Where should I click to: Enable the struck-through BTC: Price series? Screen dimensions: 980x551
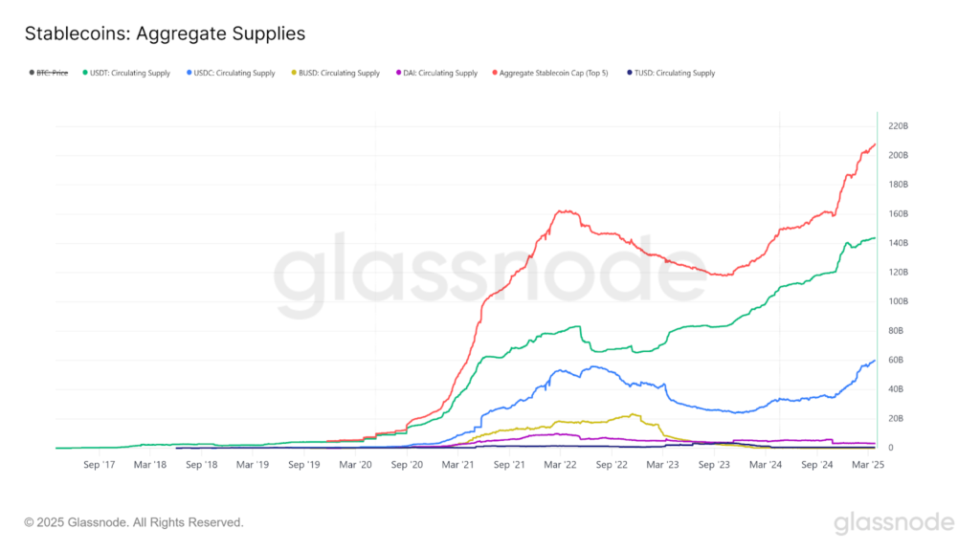(x=55, y=73)
